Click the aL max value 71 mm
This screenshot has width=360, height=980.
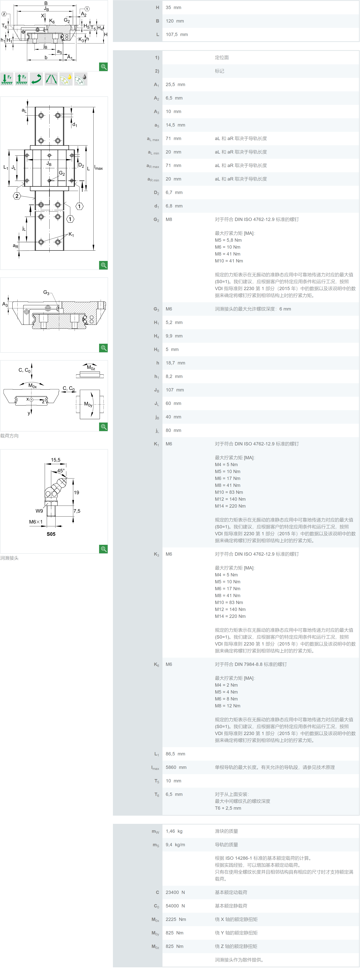[173, 139]
